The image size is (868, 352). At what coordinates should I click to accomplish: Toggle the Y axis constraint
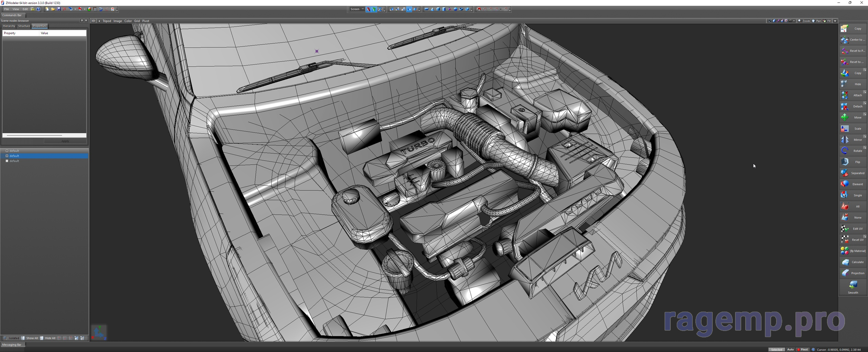[374, 9]
